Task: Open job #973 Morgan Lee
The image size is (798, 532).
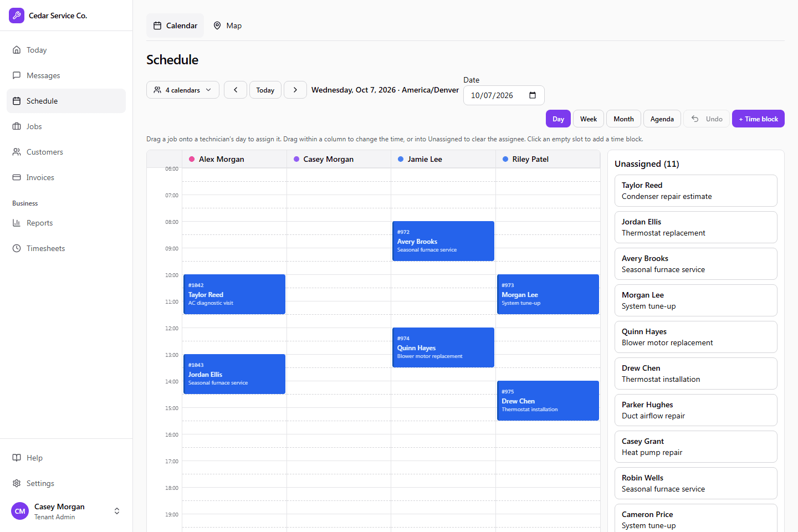Action: [x=548, y=294]
